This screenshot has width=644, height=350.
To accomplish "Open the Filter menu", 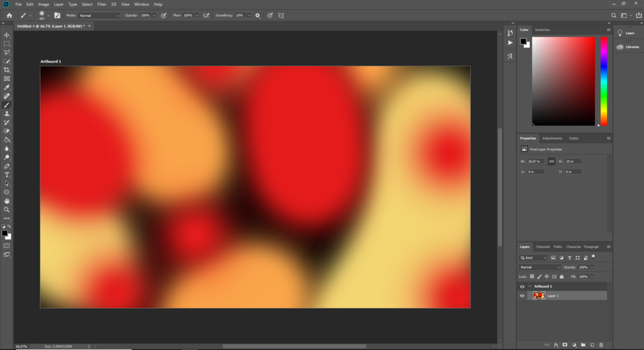I will (x=102, y=4).
